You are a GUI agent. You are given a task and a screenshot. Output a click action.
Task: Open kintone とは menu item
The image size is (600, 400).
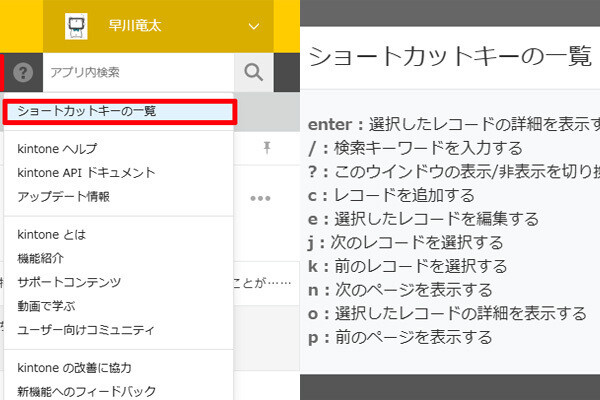pos(52,234)
